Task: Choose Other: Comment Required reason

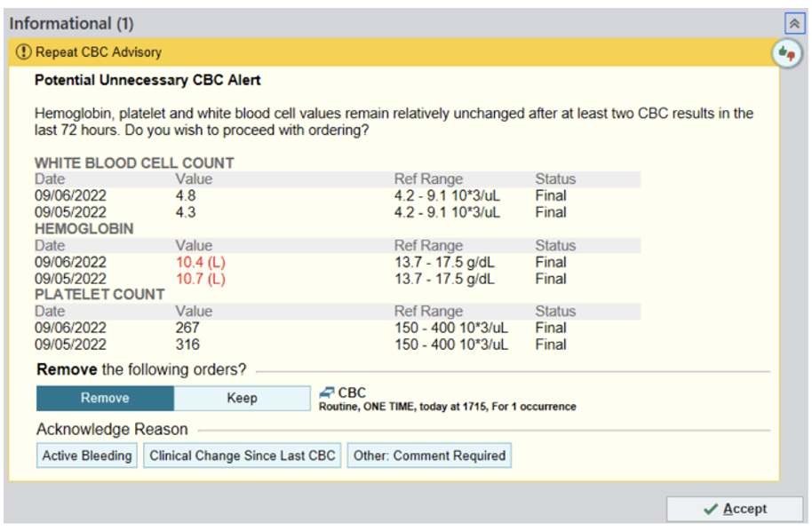Action: [429, 456]
